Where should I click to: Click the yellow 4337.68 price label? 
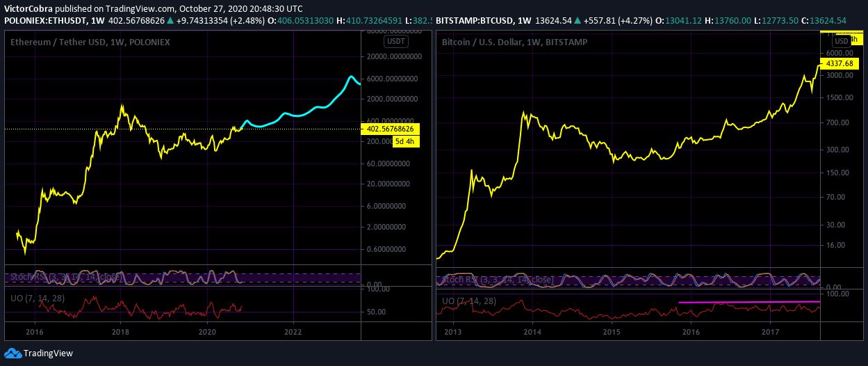point(839,63)
